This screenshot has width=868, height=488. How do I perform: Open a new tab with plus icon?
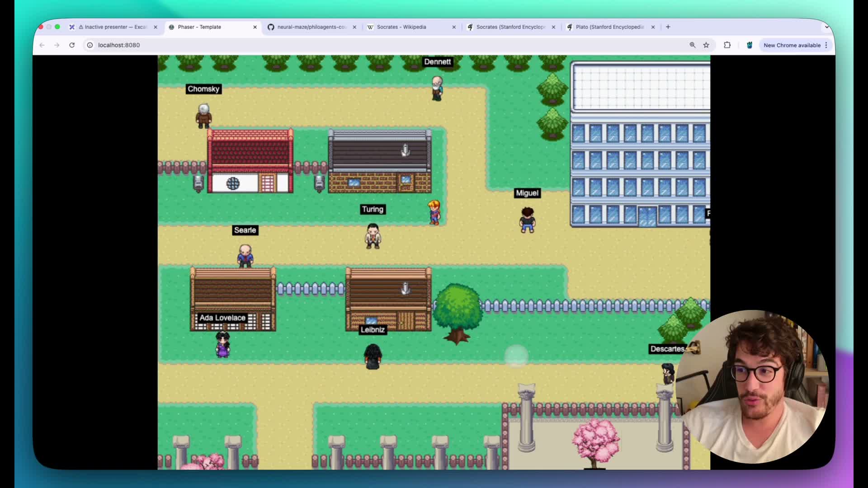[x=668, y=27]
